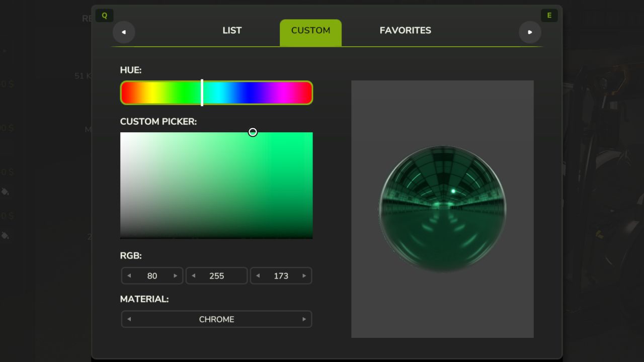Image resolution: width=644 pixels, height=362 pixels.
Task: Switch to previous material before Chrome
Action: tap(129, 319)
